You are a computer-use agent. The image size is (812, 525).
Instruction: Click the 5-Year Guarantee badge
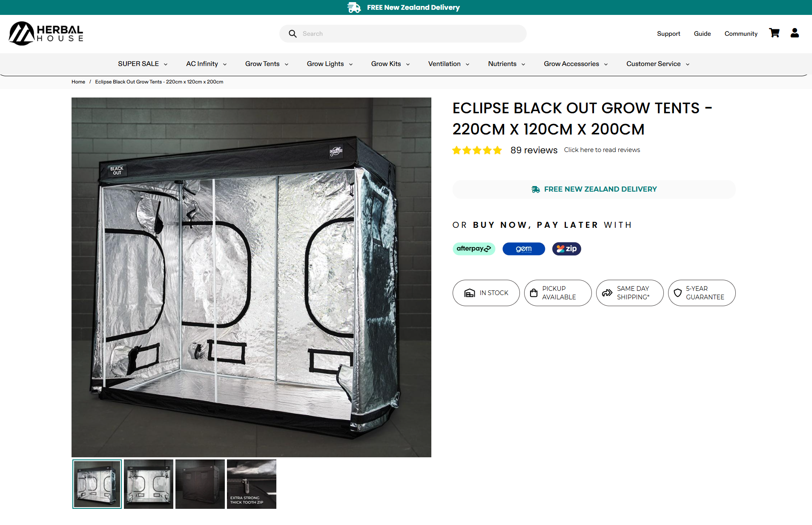click(702, 293)
